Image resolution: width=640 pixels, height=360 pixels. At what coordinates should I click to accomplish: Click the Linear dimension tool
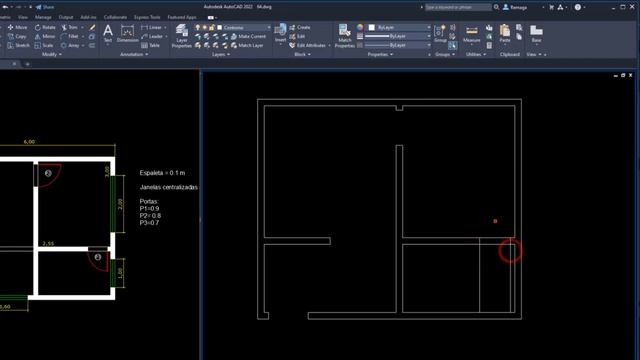click(x=151, y=27)
